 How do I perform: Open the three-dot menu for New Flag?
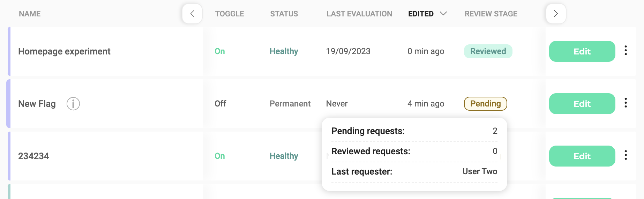click(x=626, y=103)
